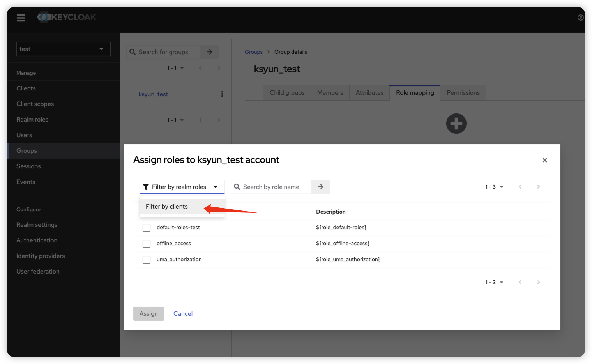592x364 pixels.
Task: Go to next page in top dialog pagination
Action: pos(538,187)
